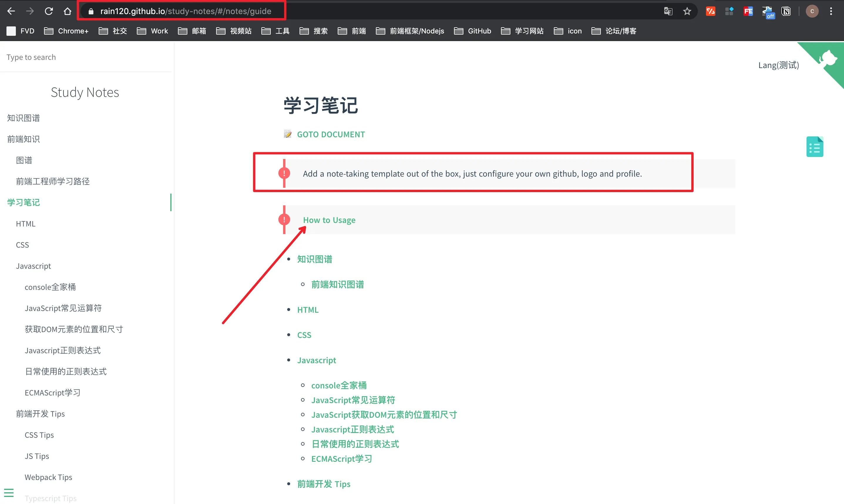The height and width of the screenshot is (504, 844).
Task: Open 前端工程师学习路径 sidebar item
Action: tap(53, 181)
